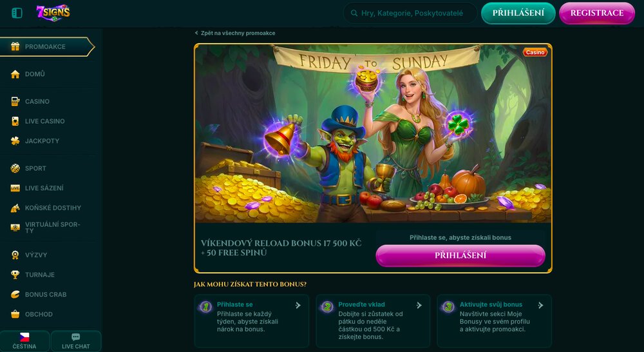644x352 pixels.
Task: Open the Obchod shopping basket icon
Action: click(15, 314)
